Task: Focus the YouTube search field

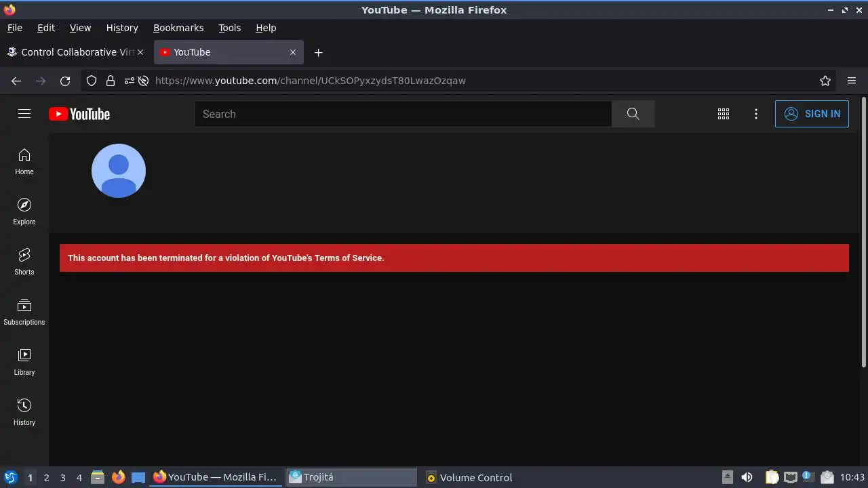Action: pos(403,114)
